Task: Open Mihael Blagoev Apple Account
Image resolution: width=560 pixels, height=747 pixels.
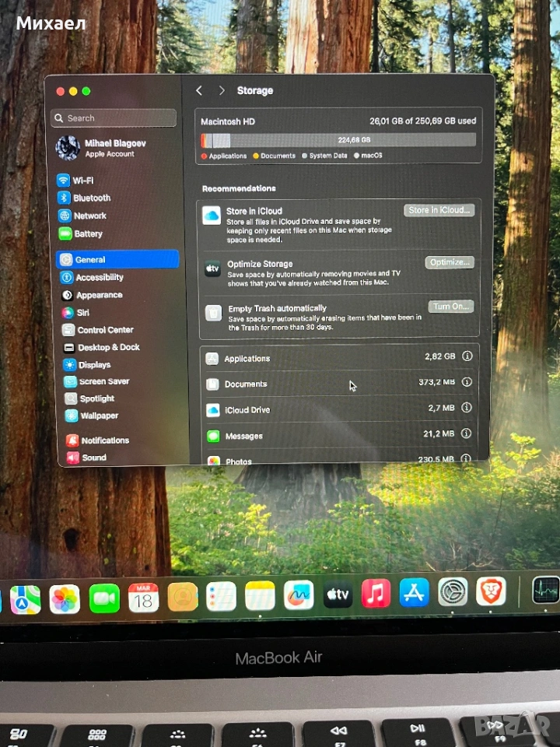Action: (101, 148)
